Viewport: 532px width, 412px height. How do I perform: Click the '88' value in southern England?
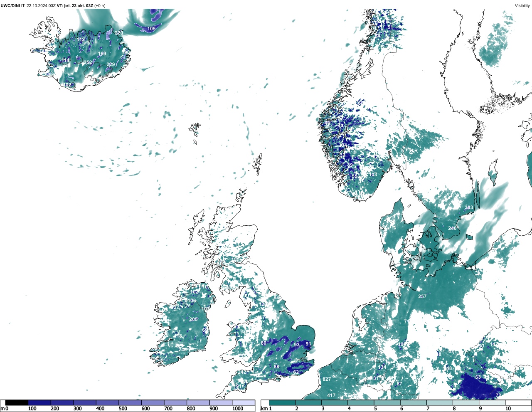[x=276, y=367]
